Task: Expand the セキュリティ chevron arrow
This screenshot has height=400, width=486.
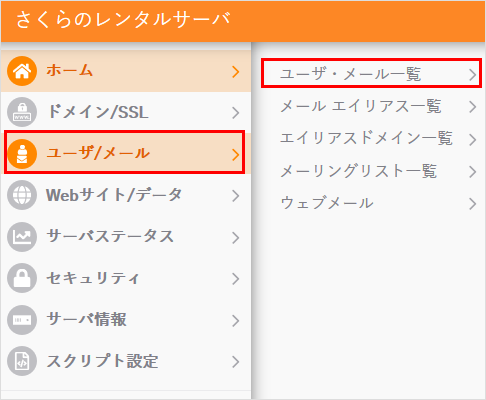Action: tap(236, 279)
